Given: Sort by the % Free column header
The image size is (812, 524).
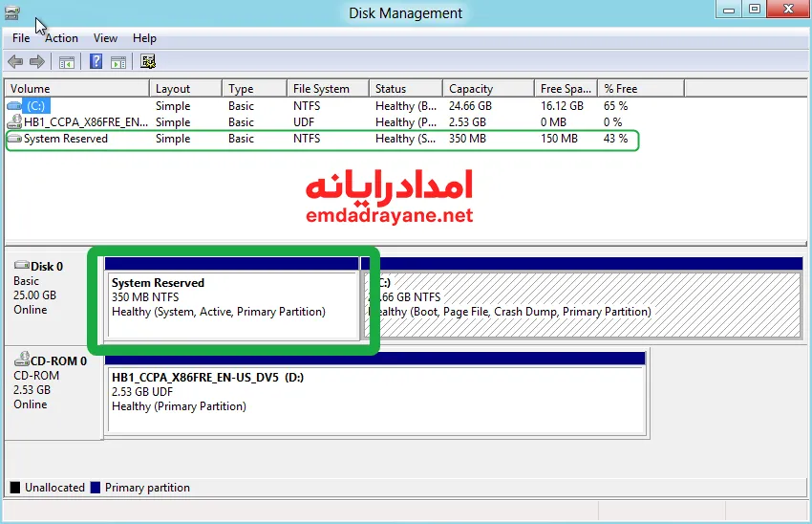Looking at the screenshot, I should coord(641,89).
